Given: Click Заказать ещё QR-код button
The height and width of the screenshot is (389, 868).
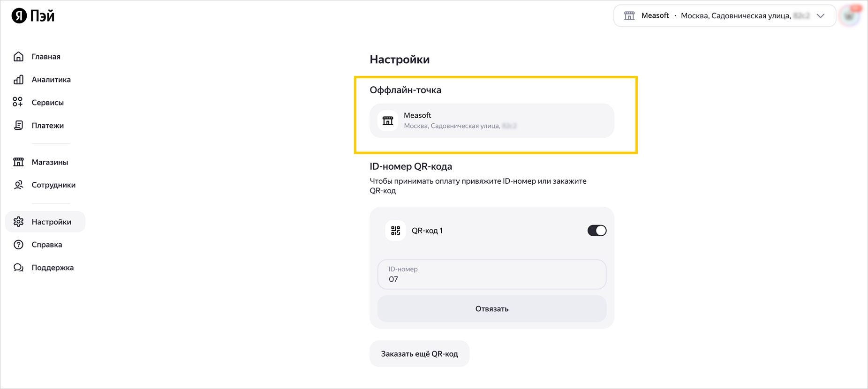Looking at the screenshot, I should click(419, 354).
